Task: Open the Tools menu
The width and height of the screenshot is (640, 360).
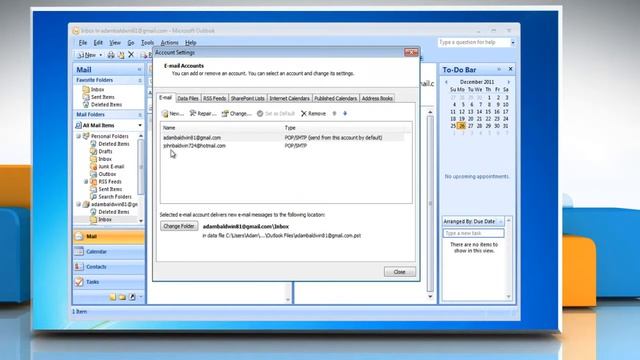Action: [147, 42]
